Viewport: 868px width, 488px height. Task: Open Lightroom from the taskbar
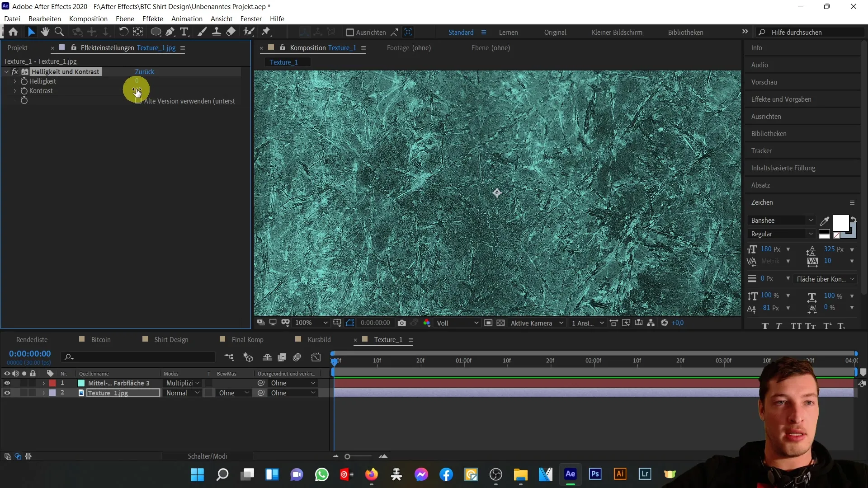[645, 474]
